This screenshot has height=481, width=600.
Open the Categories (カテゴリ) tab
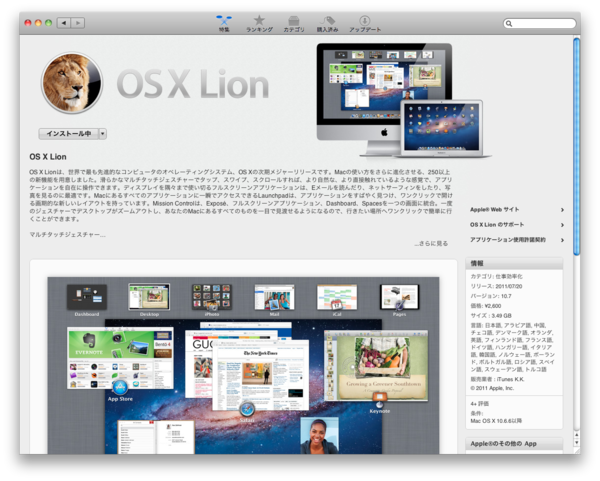(x=293, y=24)
